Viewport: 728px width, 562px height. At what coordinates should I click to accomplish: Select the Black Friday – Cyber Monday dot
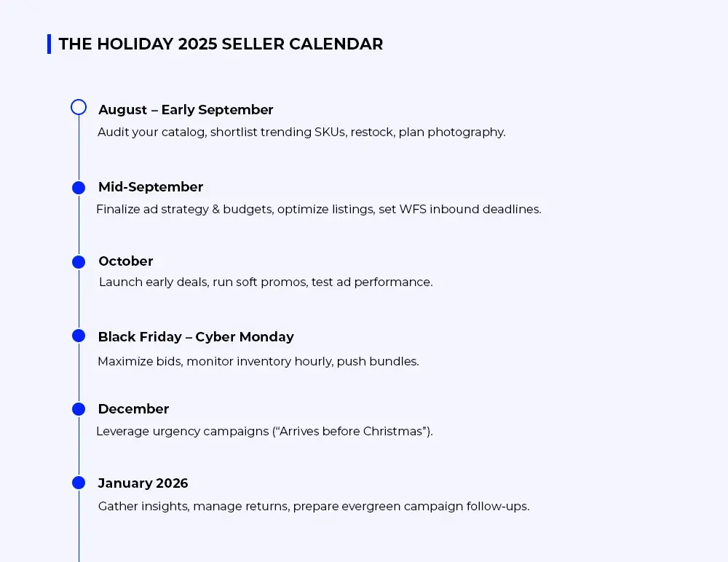point(79,336)
